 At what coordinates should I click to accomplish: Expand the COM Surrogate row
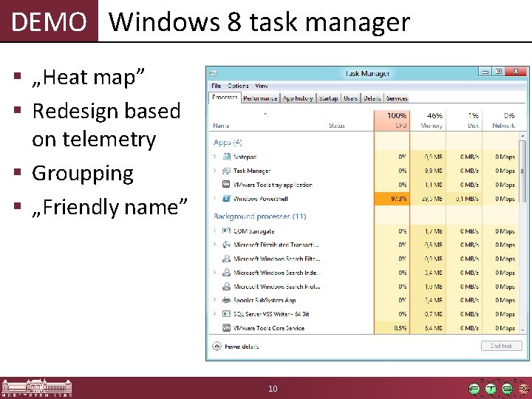(215, 231)
